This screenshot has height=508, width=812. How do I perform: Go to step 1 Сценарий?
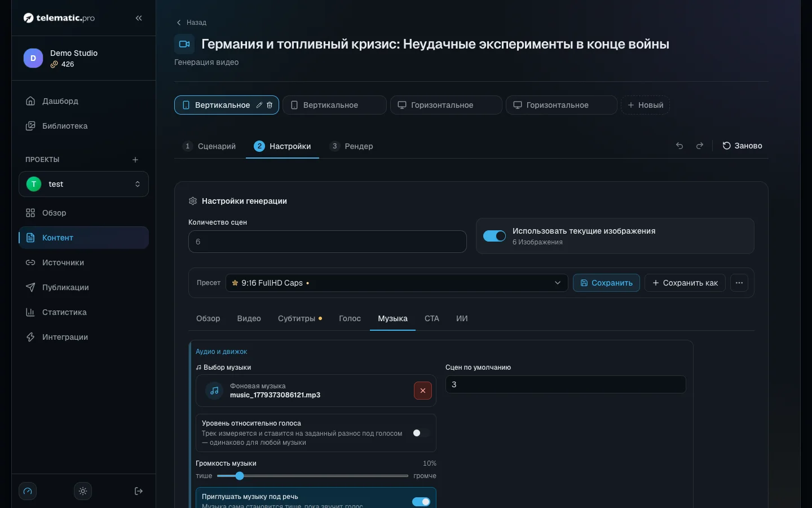tap(209, 146)
